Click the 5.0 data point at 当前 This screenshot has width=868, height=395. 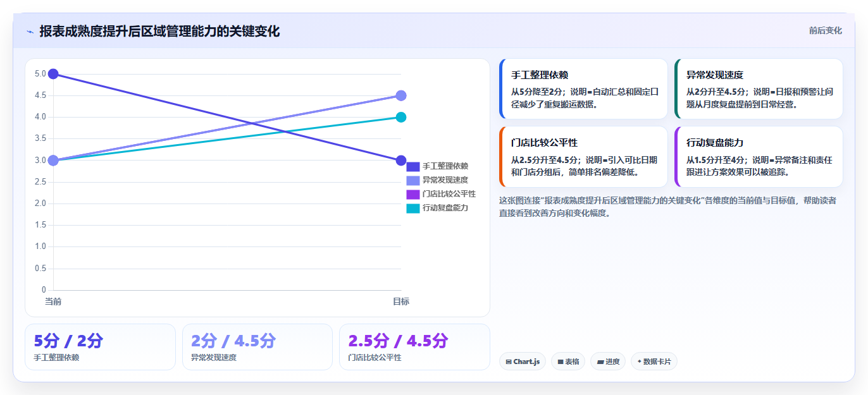tap(53, 74)
